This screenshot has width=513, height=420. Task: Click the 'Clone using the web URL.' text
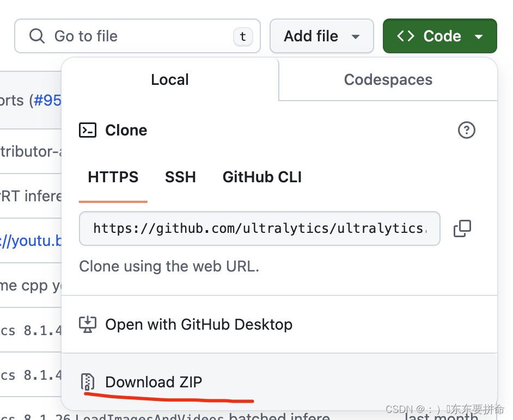[169, 267]
